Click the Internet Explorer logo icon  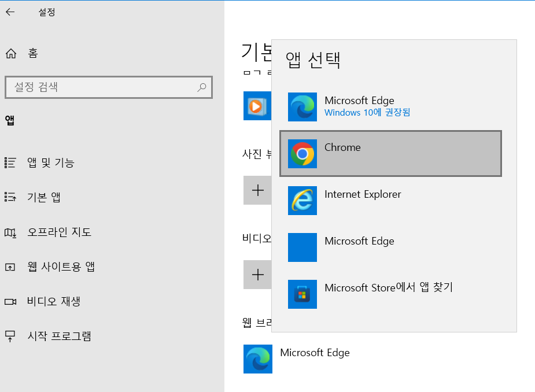pos(302,201)
